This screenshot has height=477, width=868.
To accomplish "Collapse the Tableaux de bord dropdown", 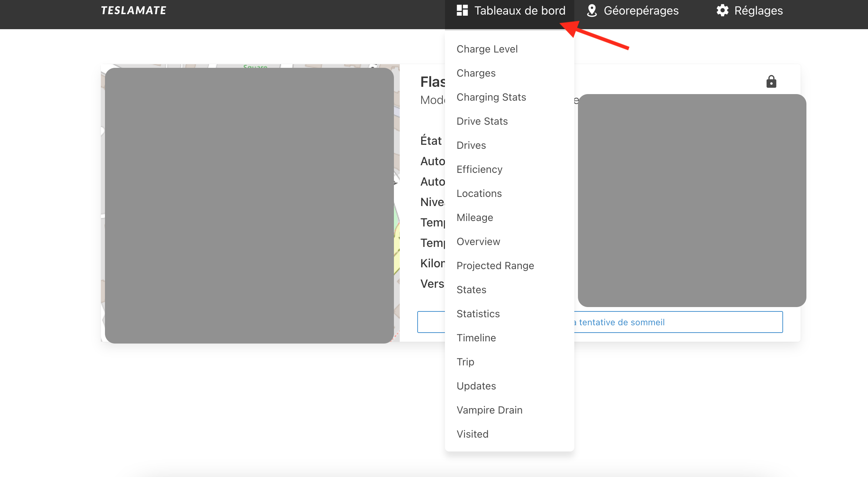I will (520, 11).
